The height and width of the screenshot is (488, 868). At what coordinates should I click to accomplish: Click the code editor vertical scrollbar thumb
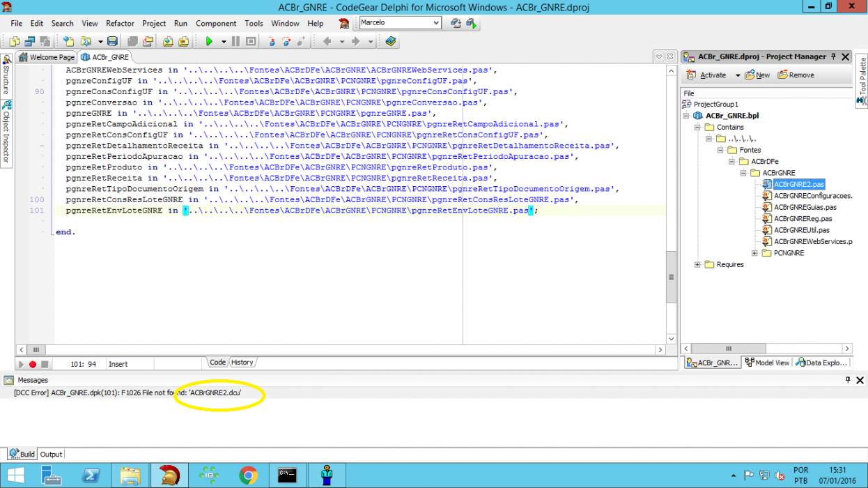[x=672, y=277]
